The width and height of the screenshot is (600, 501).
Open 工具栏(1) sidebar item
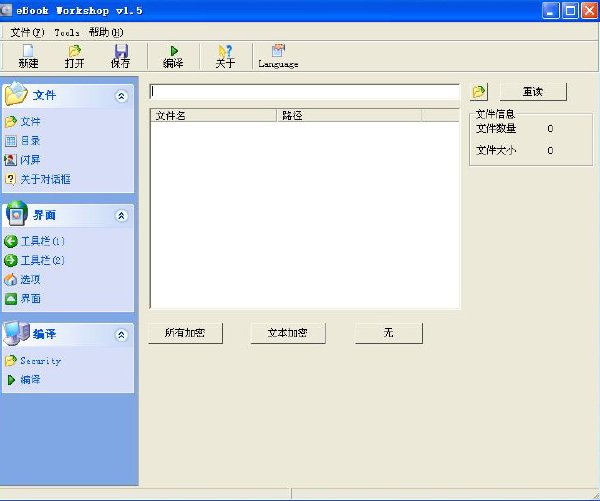coord(34,241)
